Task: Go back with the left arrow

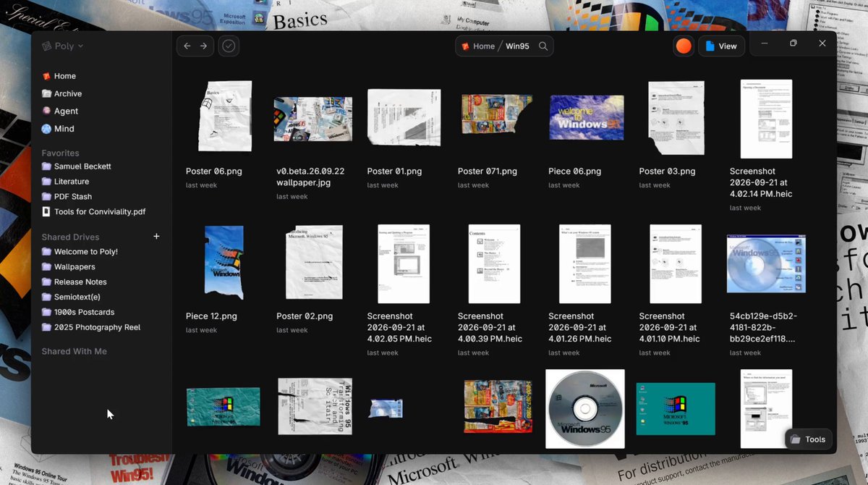Action: [187, 46]
